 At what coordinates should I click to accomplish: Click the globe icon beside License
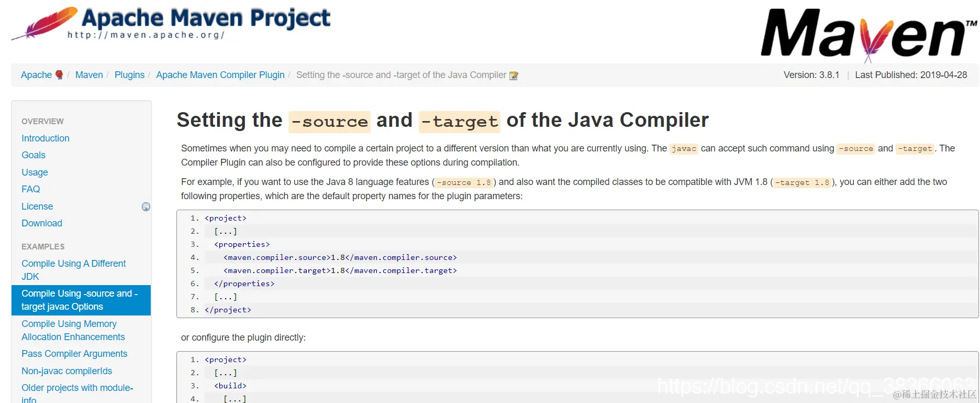146,207
